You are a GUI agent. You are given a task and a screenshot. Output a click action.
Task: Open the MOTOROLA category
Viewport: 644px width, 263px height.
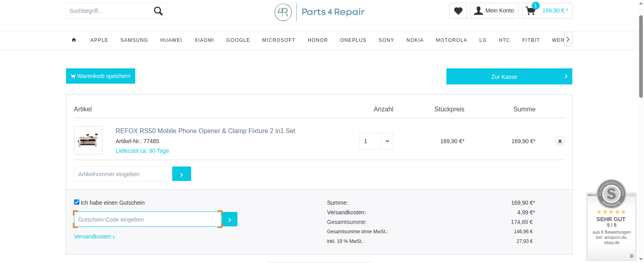point(451,40)
